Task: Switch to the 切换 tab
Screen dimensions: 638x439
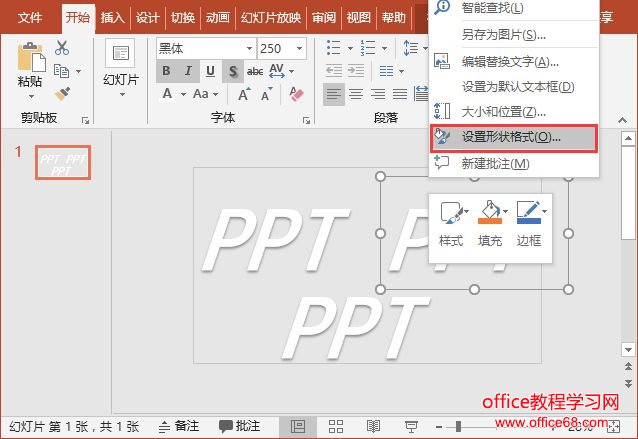Action: pyautogui.click(x=183, y=18)
